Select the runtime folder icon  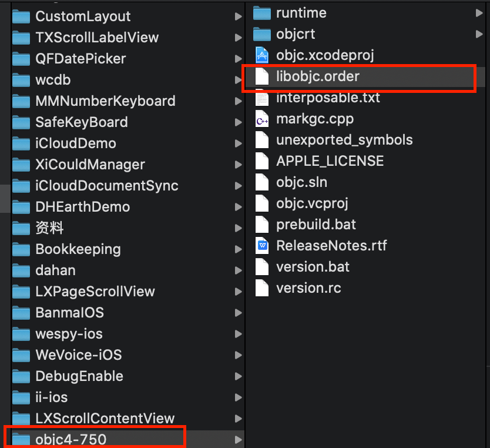(262, 13)
